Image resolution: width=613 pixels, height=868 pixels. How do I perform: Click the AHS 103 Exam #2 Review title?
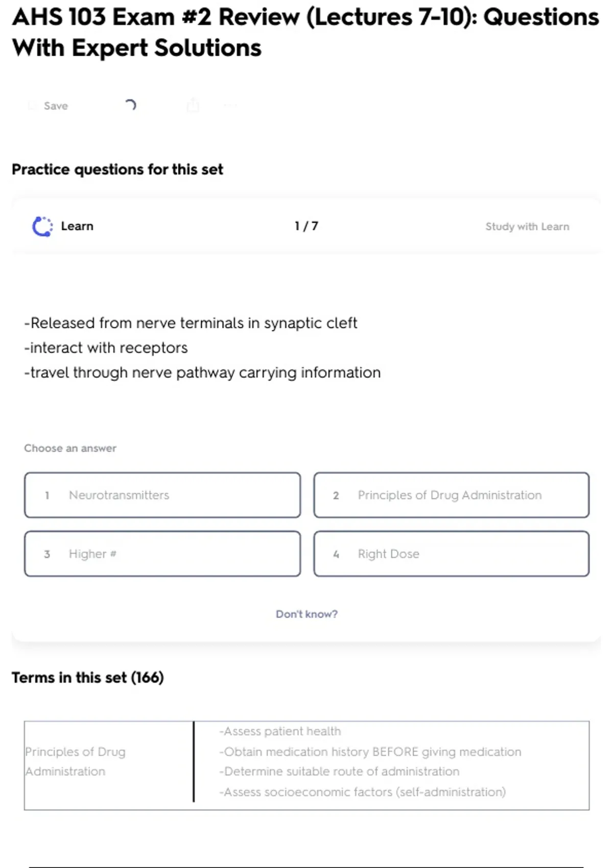[305, 32]
